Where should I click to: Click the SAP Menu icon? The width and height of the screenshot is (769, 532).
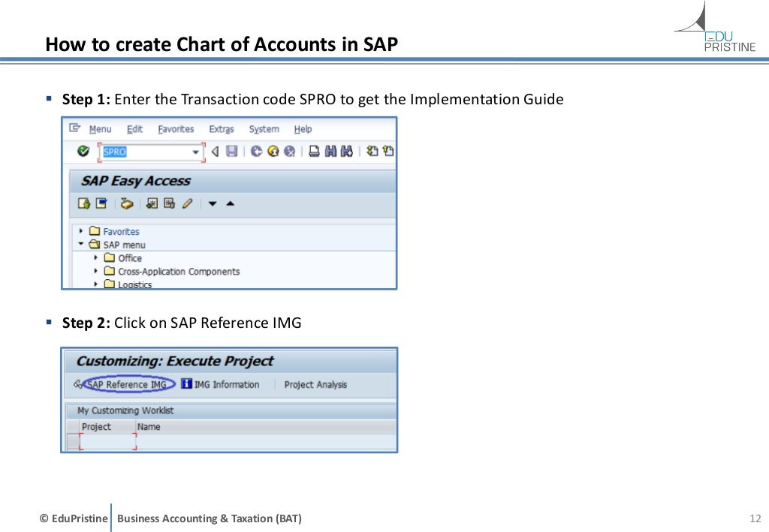[101, 203]
